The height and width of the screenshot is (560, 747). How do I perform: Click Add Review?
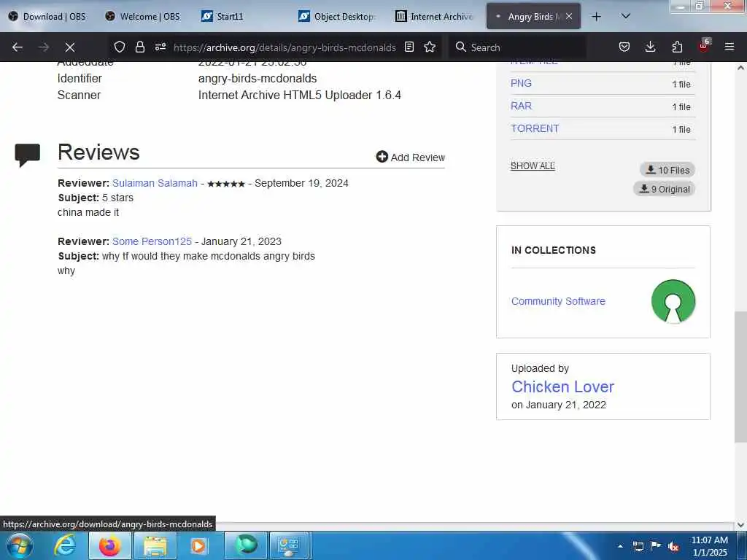tap(410, 157)
